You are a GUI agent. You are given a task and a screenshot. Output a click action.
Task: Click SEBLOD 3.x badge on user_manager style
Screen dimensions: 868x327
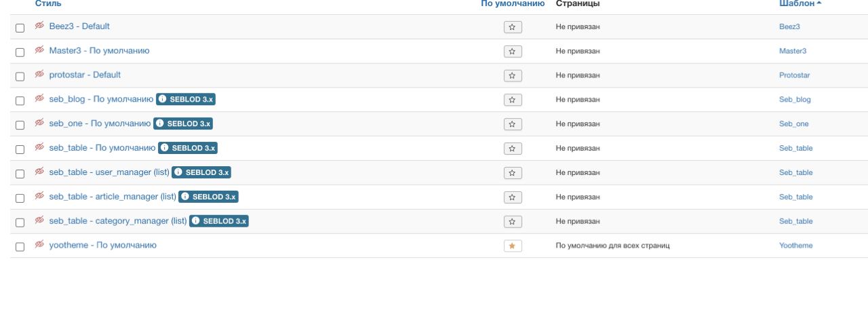coord(201,172)
